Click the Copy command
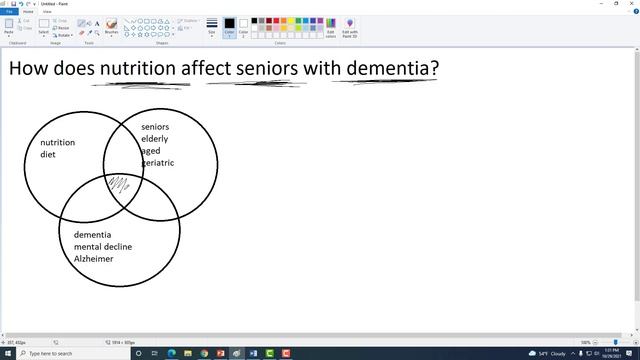Viewport: 640px width, 360px height. [x=24, y=28]
